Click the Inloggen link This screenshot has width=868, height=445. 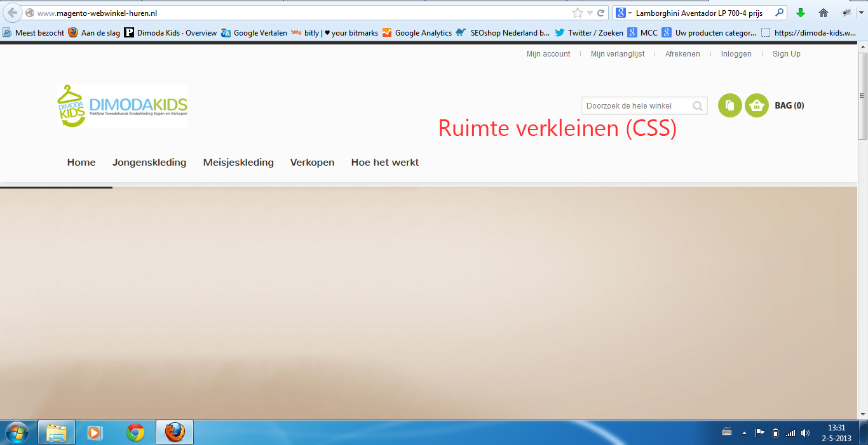(736, 54)
